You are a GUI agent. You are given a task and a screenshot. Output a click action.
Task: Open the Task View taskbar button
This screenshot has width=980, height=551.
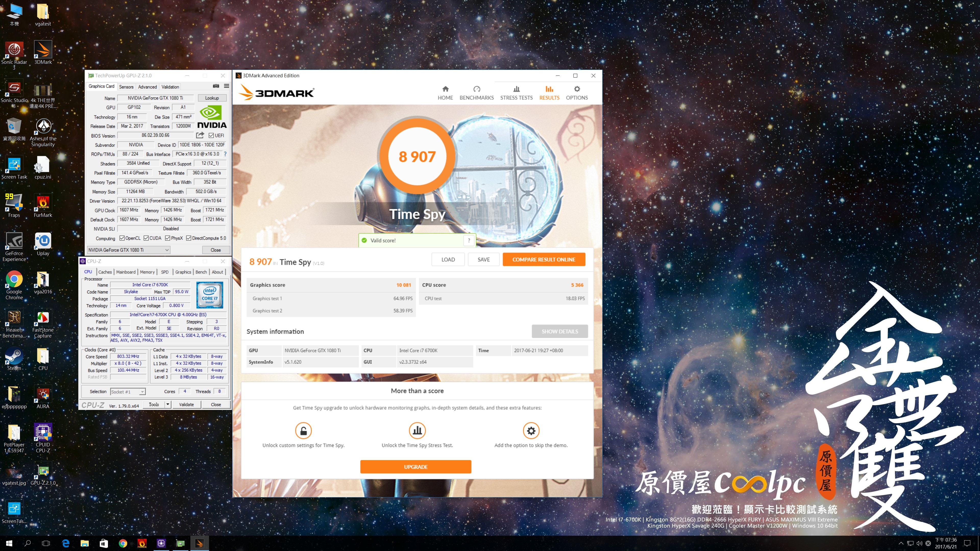click(46, 543)
